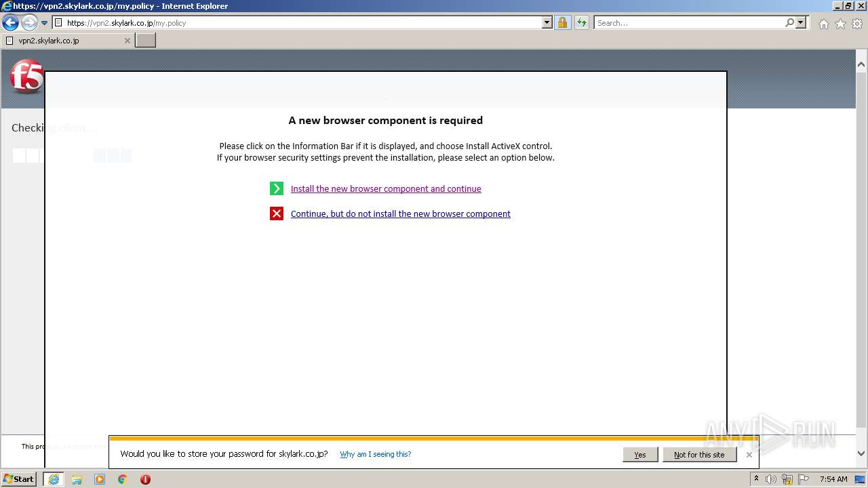Screen dimensions: 868x488
Task: Click the search magnifier icon
Action: [790, 23]
